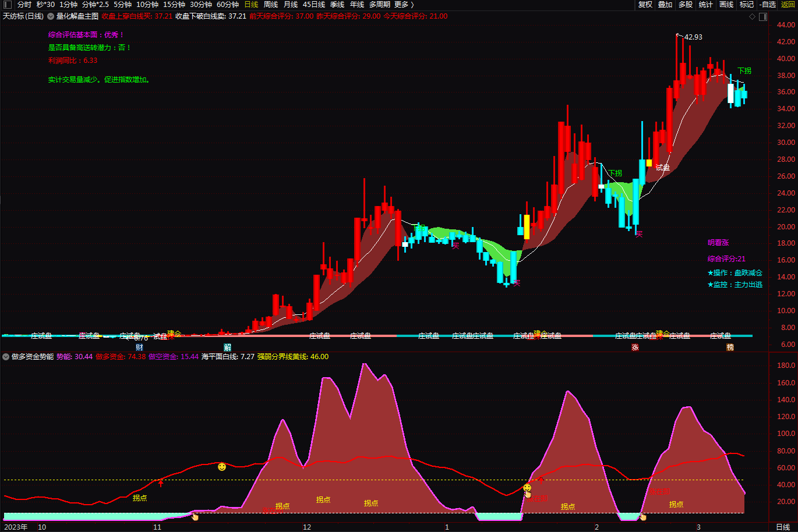Switch to 年线 yearly chart
The image size is (798, 532).
[x=357, y=5]
